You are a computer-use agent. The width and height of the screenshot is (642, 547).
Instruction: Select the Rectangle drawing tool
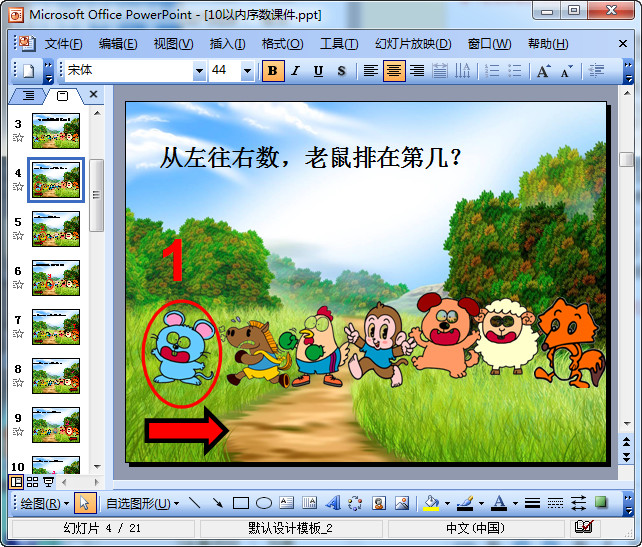click(241, 503)
